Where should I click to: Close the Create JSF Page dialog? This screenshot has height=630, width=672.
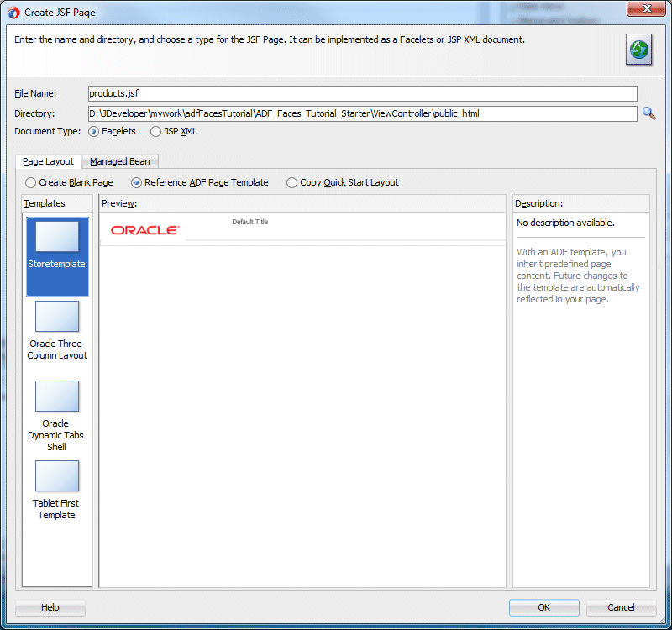point(646,8)
